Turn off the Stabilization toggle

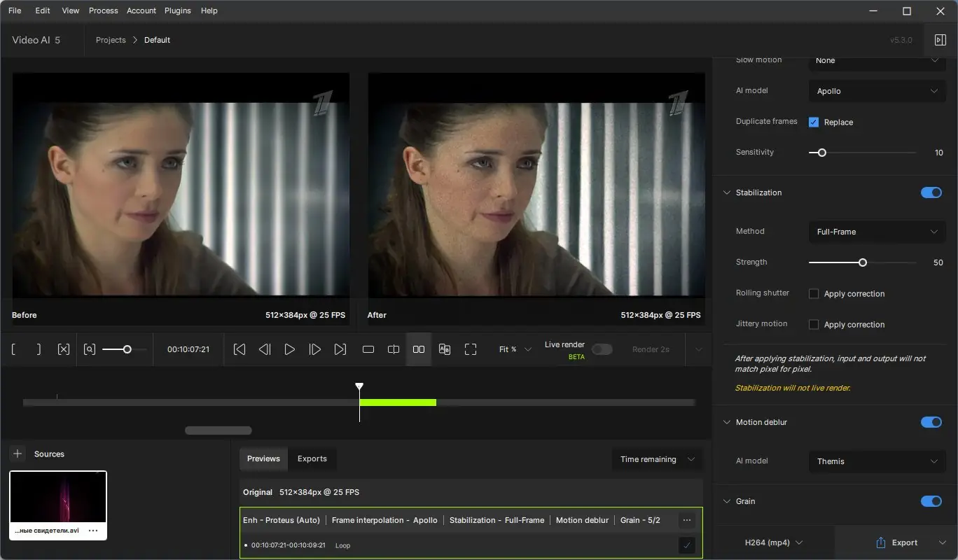[x=931, y=192]
